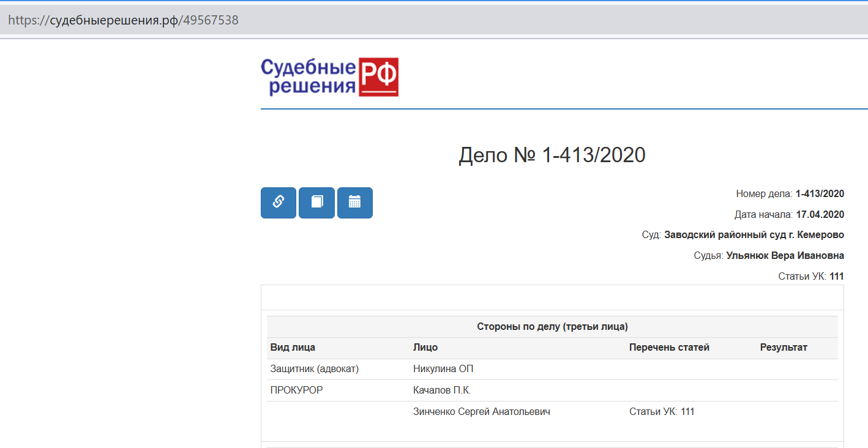Click judge name Ульянюк Вера Ивановна
The height and width of the screenshot is (448, 868).
pyautogui.click(x=785, y=256)
